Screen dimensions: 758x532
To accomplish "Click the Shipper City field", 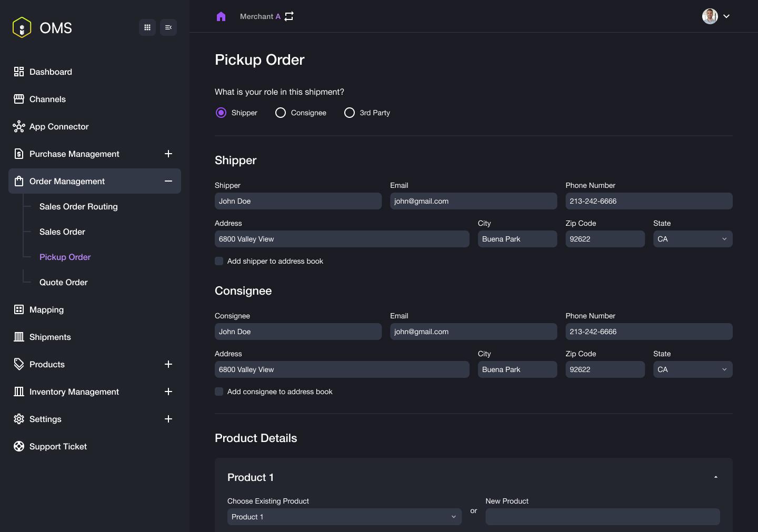I will (517, 239).
